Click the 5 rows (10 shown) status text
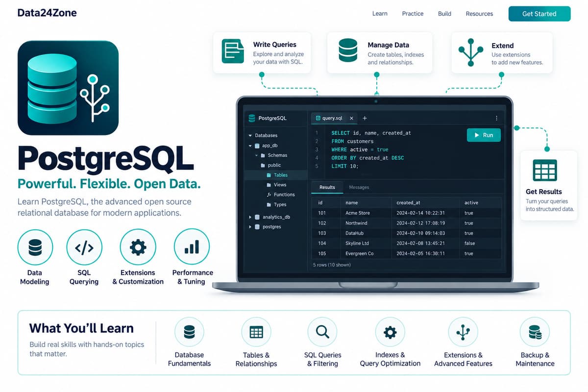This screenshot has height=392, width=588. [x=332, y=265]
